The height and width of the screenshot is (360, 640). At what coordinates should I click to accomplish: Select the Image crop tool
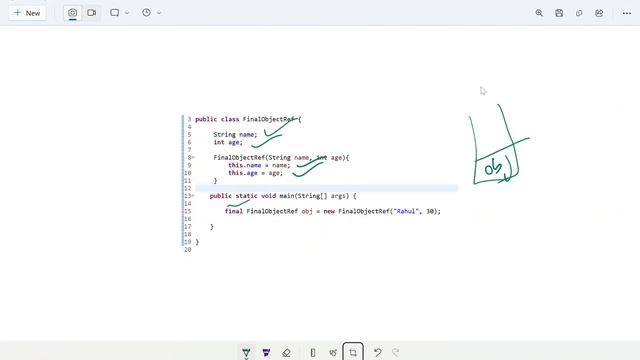click(x=353, y=352)
